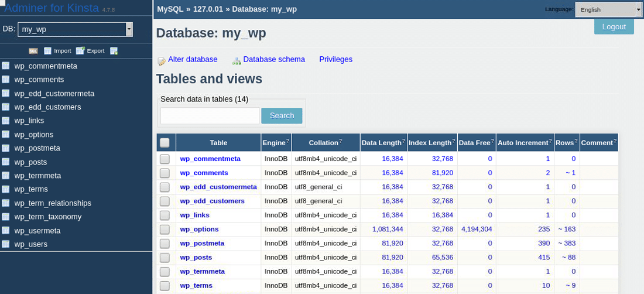This screenshot has width=644, height=294.
Task: Click the Import table icon
Action: 48,51
